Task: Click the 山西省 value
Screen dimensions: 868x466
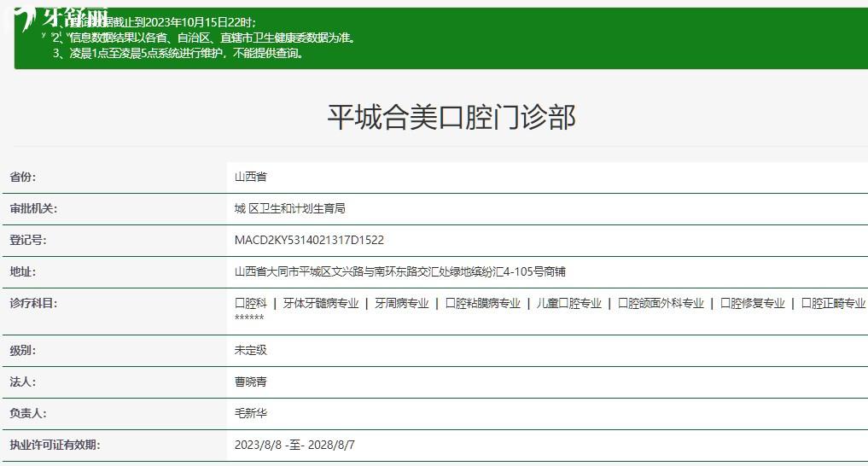Action: point(251,178)
